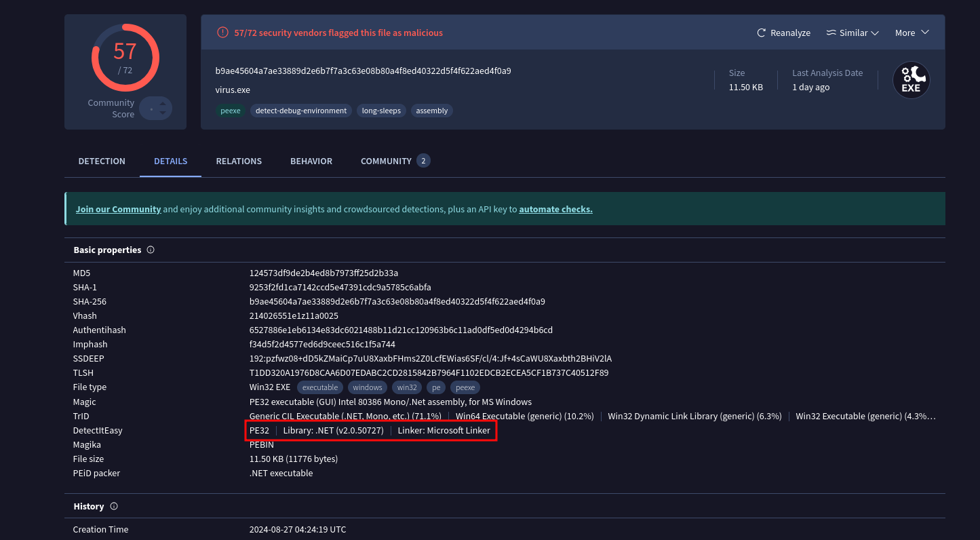
Task: Click the Similar wavy-lines icon
Action: 831,33
